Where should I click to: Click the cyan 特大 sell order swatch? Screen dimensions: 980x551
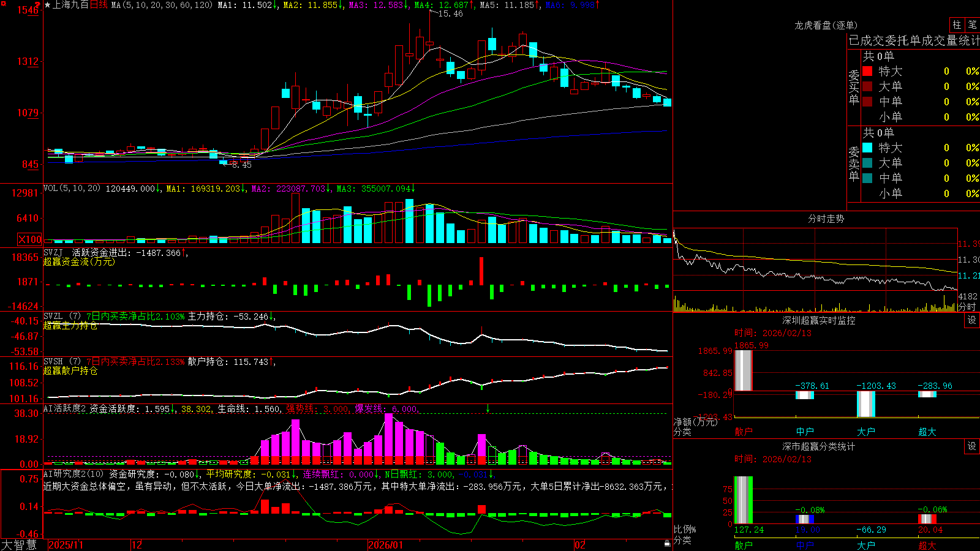coord(867,148)
